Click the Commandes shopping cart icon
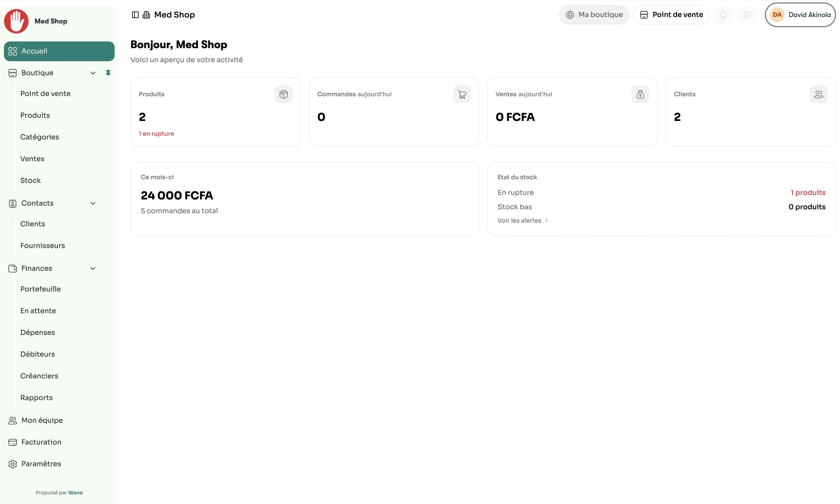Screen dimensions: 840x504 [462, 94]
